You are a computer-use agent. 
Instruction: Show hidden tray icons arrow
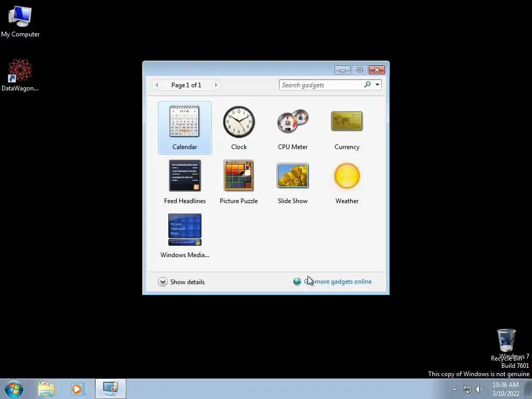[454, 389]
